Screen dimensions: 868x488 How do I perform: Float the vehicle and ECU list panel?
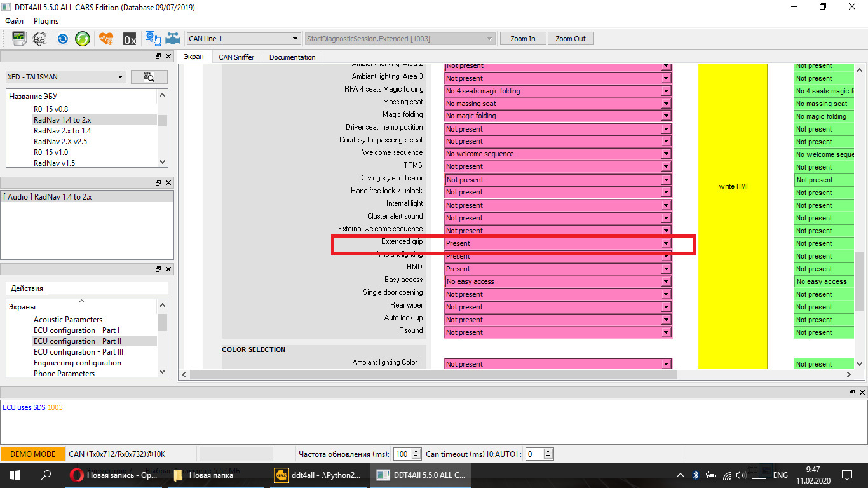coord(158,57)
